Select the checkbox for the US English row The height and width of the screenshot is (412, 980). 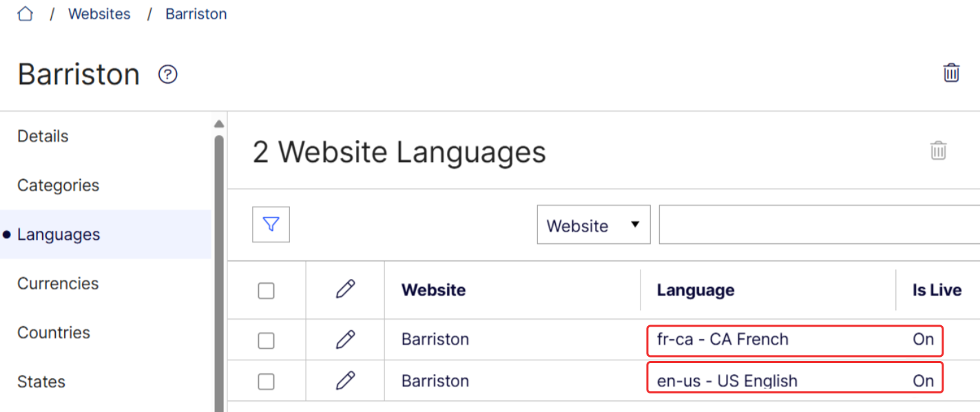tap(267, 380)
